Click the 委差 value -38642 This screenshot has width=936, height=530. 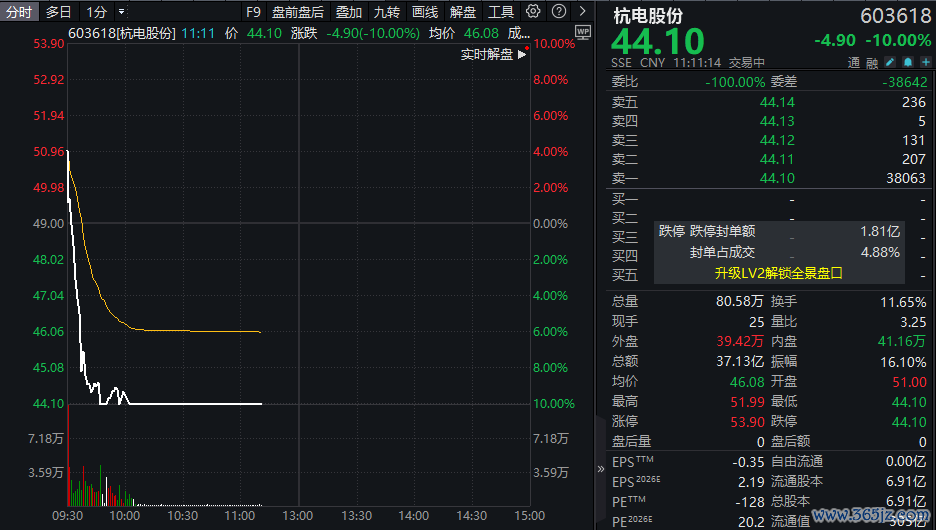[x=905, y=82]
